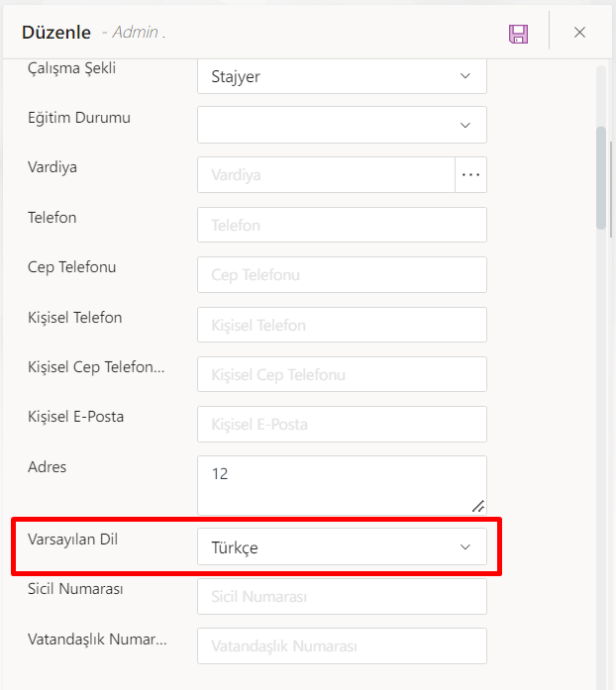Click the purple save icon

coord(518,33)
